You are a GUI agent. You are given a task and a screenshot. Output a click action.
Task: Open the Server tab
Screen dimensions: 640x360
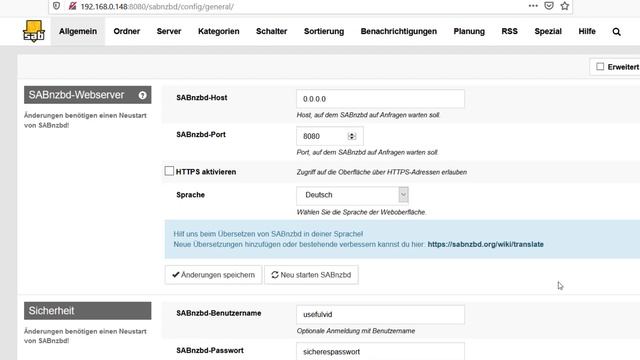coord(169,31)
